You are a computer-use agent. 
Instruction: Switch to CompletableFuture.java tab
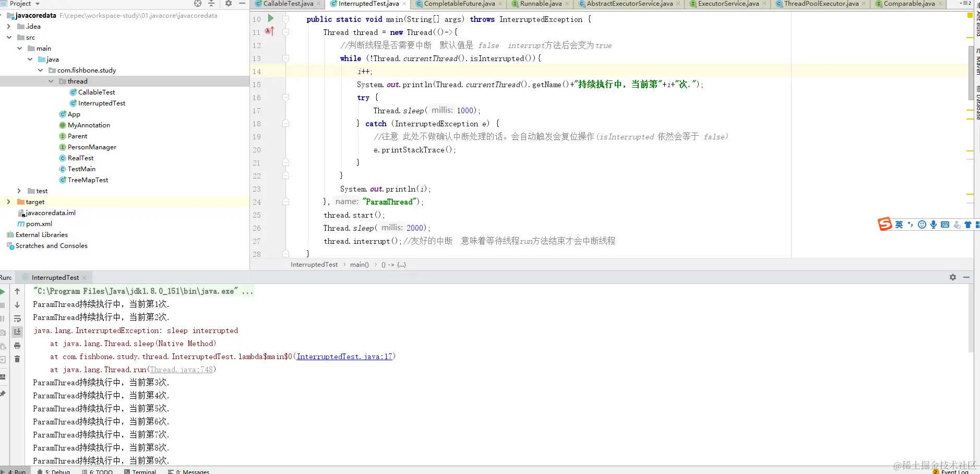click(459, 4)
